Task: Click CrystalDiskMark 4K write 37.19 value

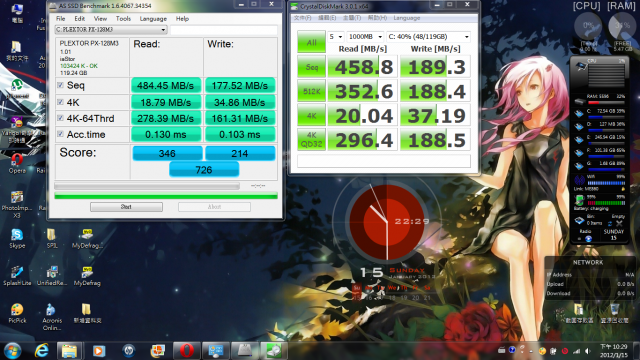Action: pyautogui.click(x=435, y=116)
